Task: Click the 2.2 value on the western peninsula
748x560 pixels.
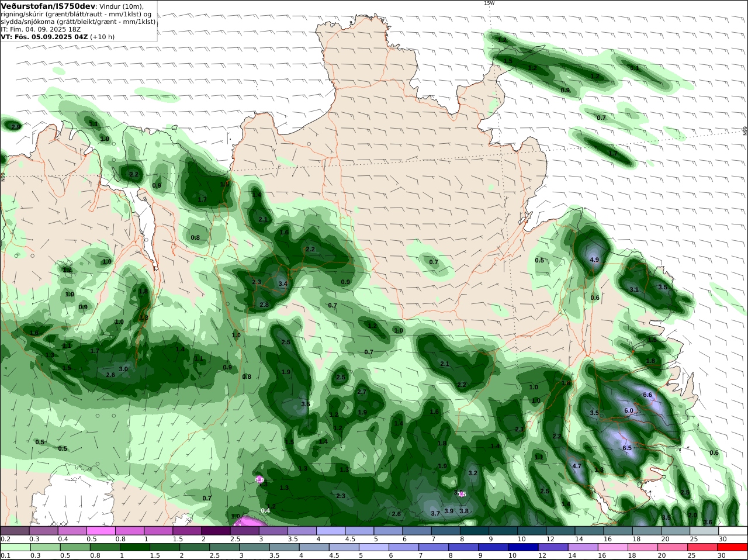Action: point(134,175)
